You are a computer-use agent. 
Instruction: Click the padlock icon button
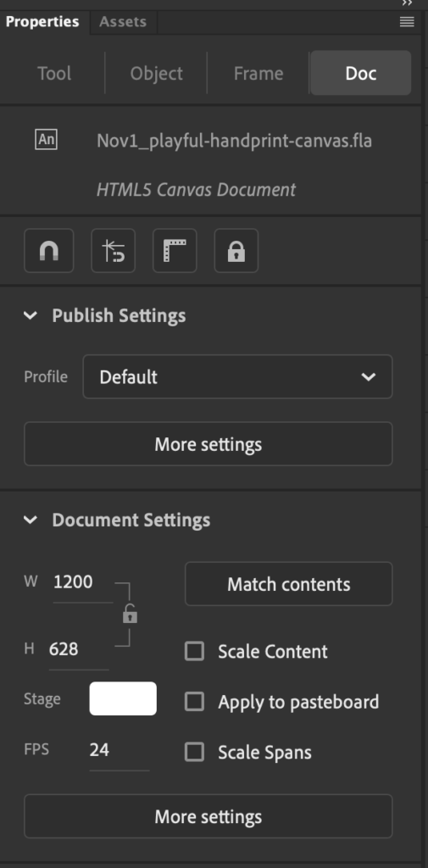[236, 251]
